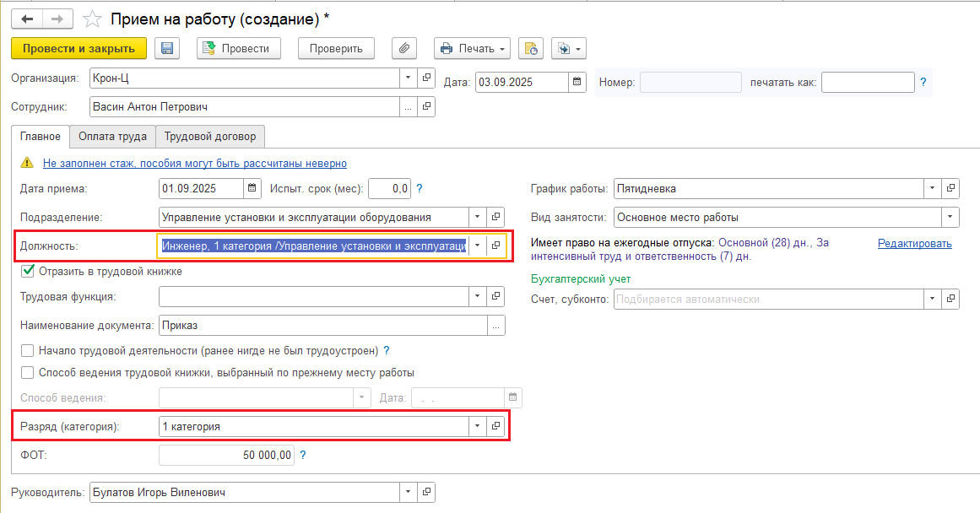Open Должность record with open-form icon
Screen dimensions: 980x513
(x=496, y=246)
